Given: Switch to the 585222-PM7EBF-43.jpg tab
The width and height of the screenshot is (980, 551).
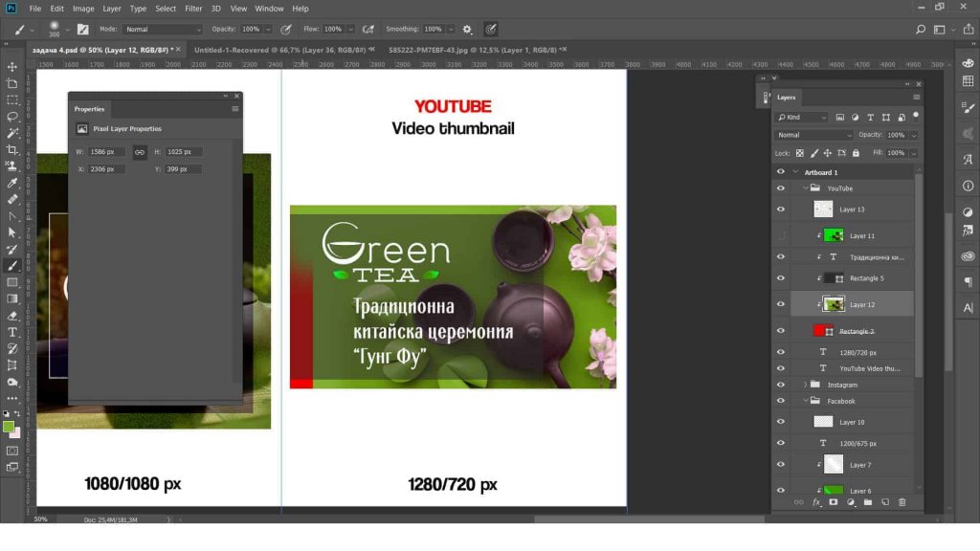Looking at the screenshot, I should click(x=474, y=50).
